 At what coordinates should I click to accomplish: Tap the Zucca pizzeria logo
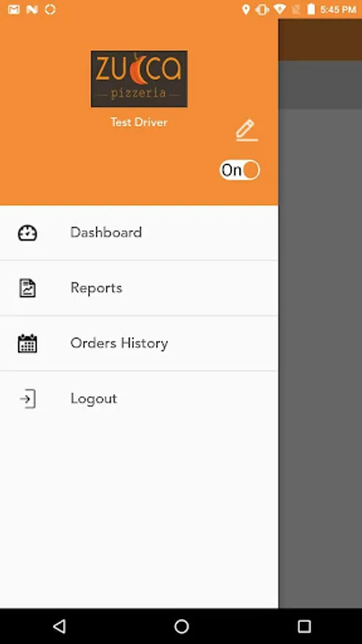139,79
